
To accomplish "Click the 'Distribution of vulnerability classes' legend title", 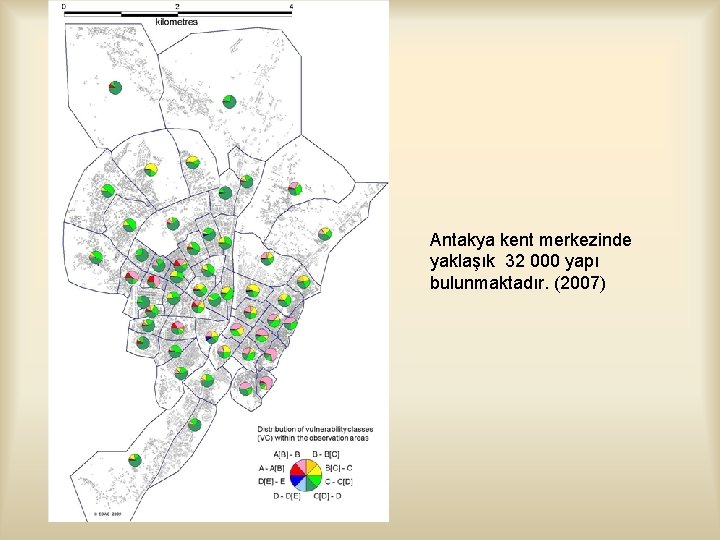I will click(315, 433).
